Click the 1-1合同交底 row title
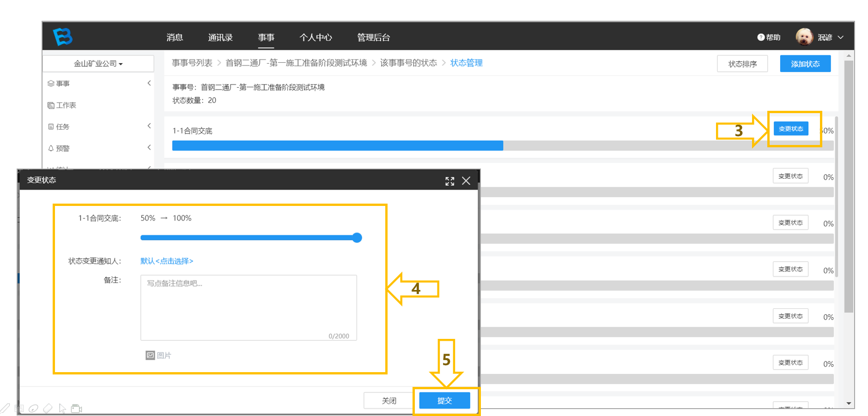868x416 pixels. coord(193,131)
